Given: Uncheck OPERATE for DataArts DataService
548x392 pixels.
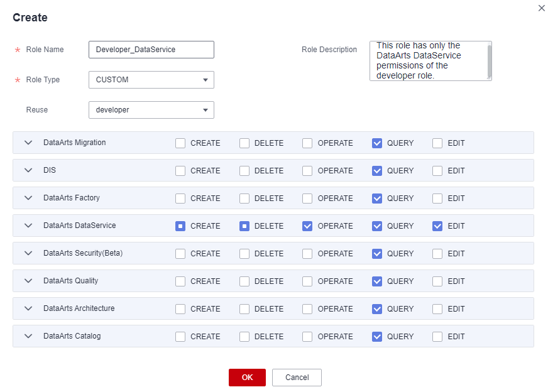Looking at the screenshot, I should 307,226.
